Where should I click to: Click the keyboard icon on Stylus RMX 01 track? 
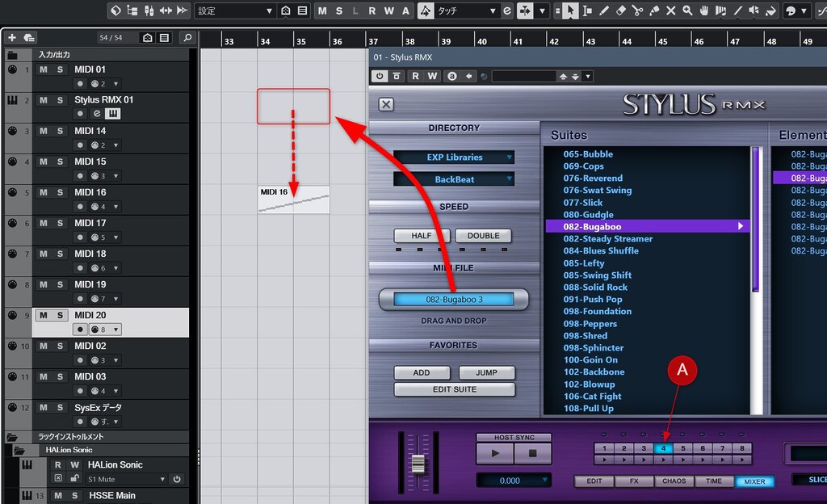coord(113,113)
